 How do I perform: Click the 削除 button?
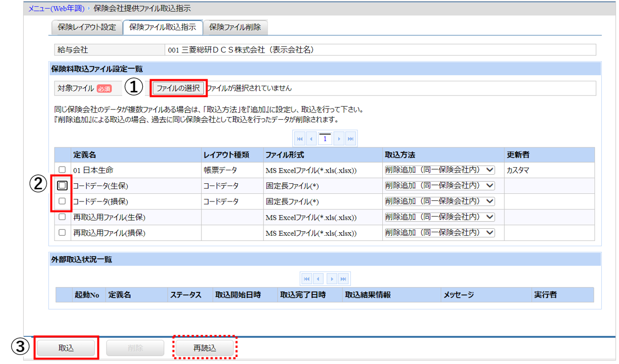135,348
